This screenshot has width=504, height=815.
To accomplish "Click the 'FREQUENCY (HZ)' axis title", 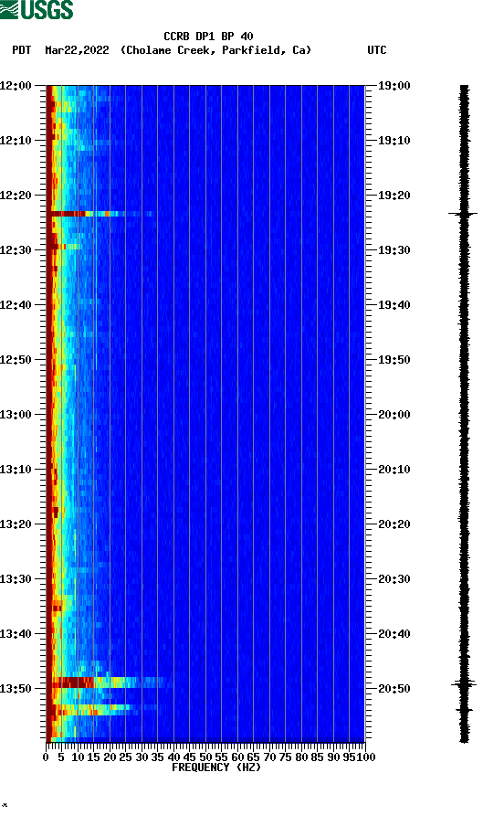I will [216, 767].
